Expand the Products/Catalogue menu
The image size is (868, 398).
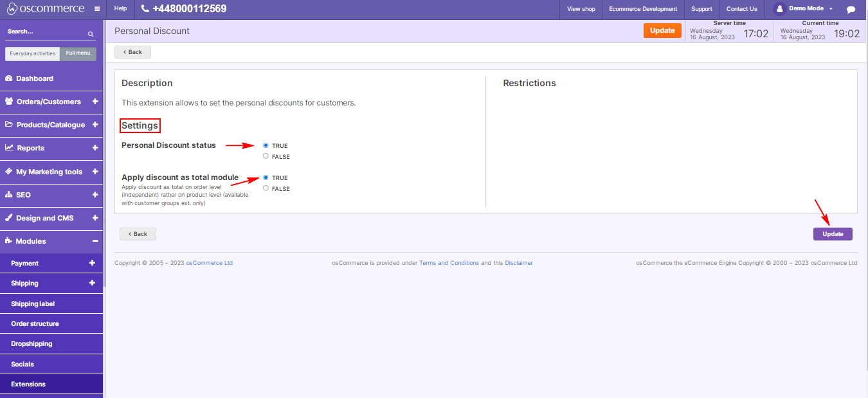(95, 125)
